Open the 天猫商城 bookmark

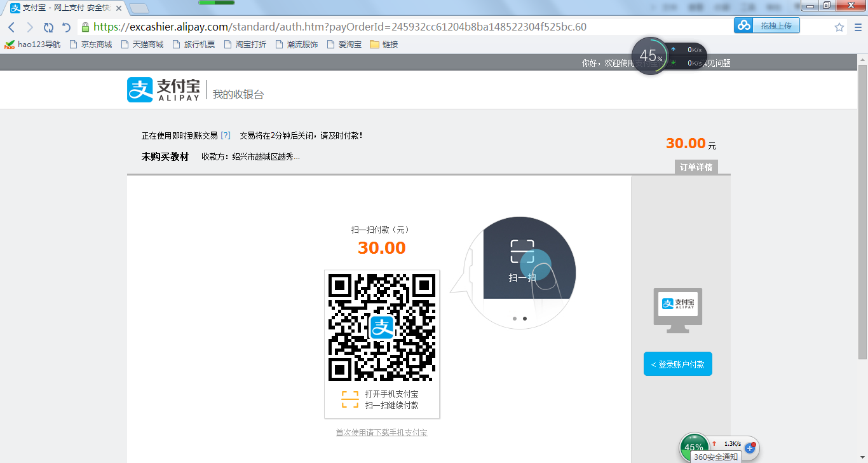pyautogui.click(x=142, y=45)
